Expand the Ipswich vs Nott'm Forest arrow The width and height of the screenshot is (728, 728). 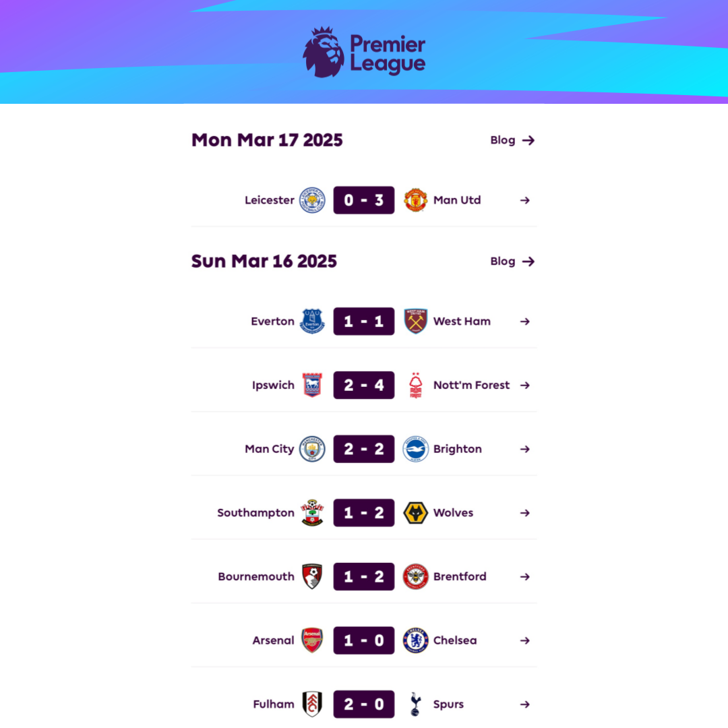pyautogui.click(x=524, y=385)
